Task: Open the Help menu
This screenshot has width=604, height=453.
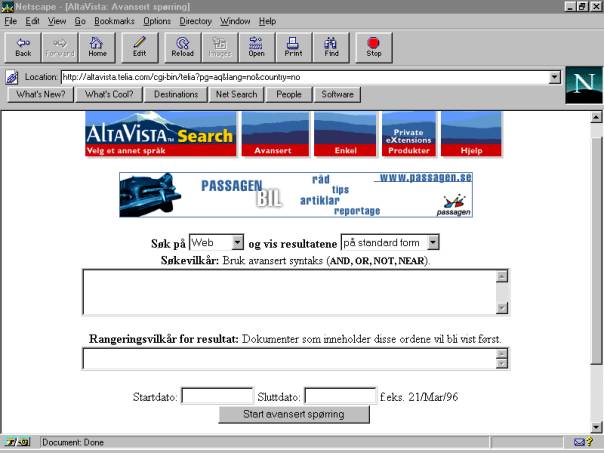Action: [x=267, y=21]
